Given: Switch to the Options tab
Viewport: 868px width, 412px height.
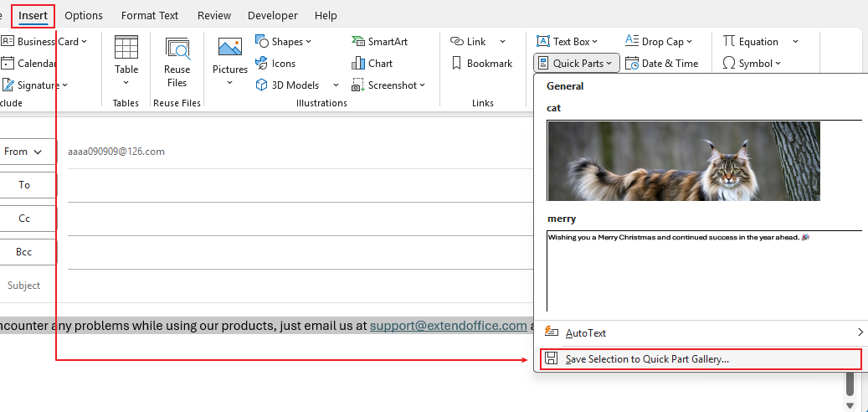Looking at the screenshot, I should click(84, 16).
